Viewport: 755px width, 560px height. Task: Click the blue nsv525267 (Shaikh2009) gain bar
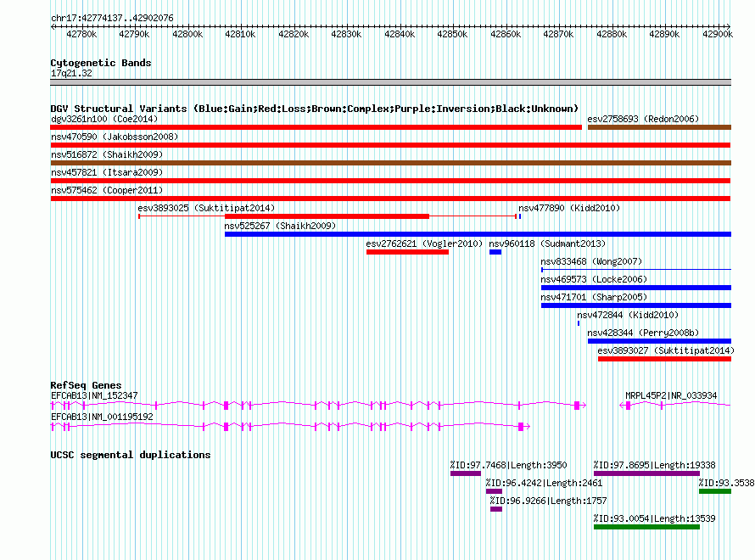coord(477,234)
